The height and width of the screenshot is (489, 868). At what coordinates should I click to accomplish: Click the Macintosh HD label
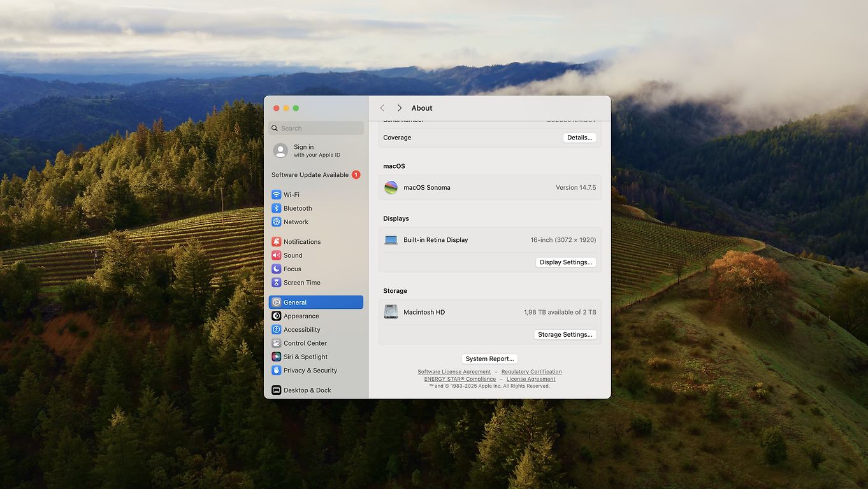click(x=424, y=312)
